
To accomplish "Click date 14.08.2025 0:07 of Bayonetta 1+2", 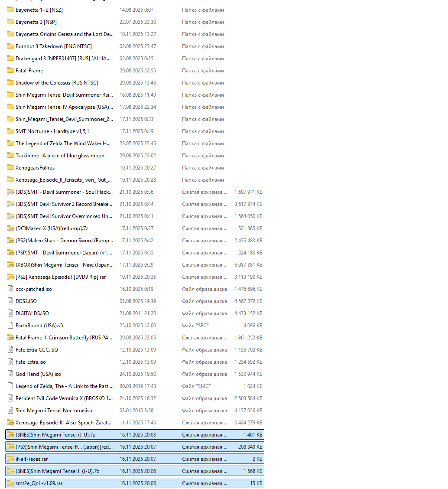I will tap(136, 10).
